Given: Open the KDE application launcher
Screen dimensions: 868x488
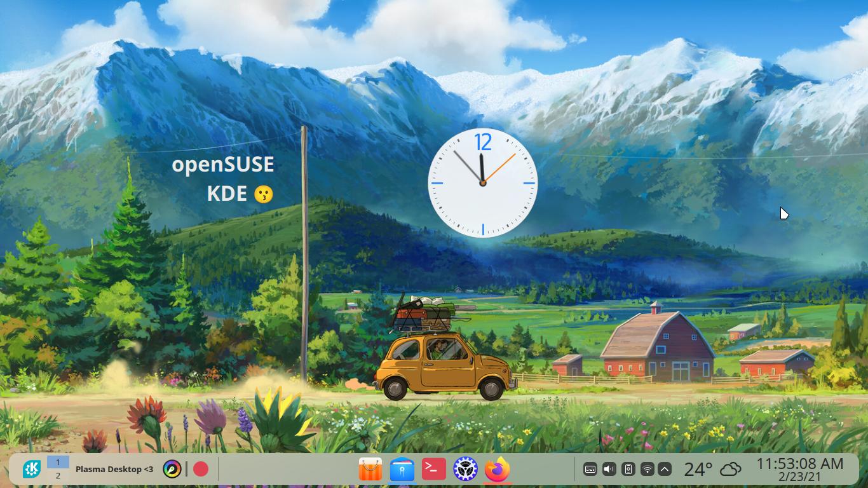Looking at the screenshot, I should (32, 469).
